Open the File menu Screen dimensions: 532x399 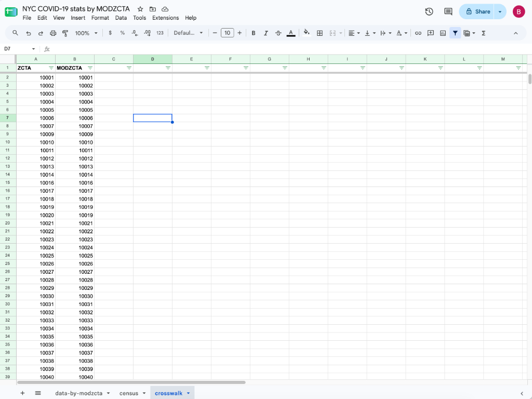[x=27, y=18]
